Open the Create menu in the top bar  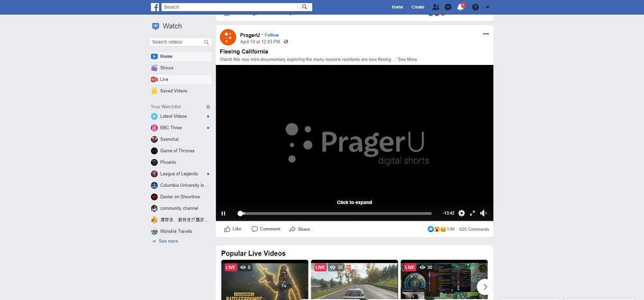(418, 7)
